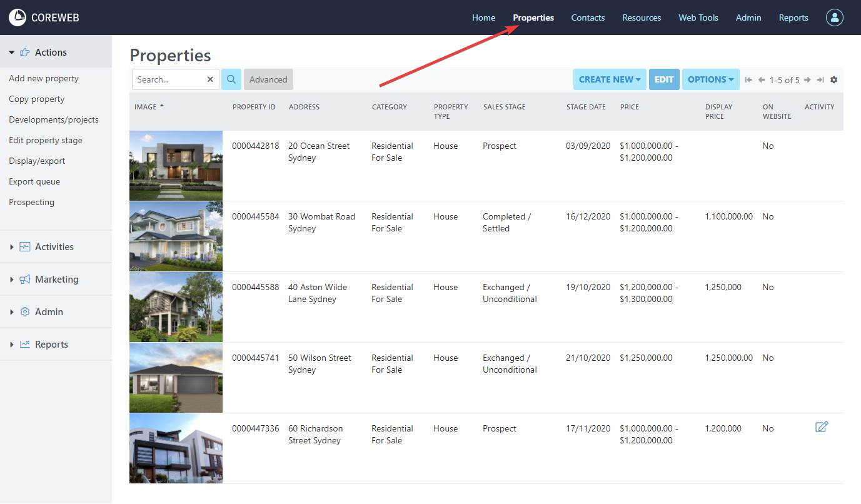Viewport: 861px width, 504px height.
Task: Clear search field with the X icon
Action: click(210, 79)
